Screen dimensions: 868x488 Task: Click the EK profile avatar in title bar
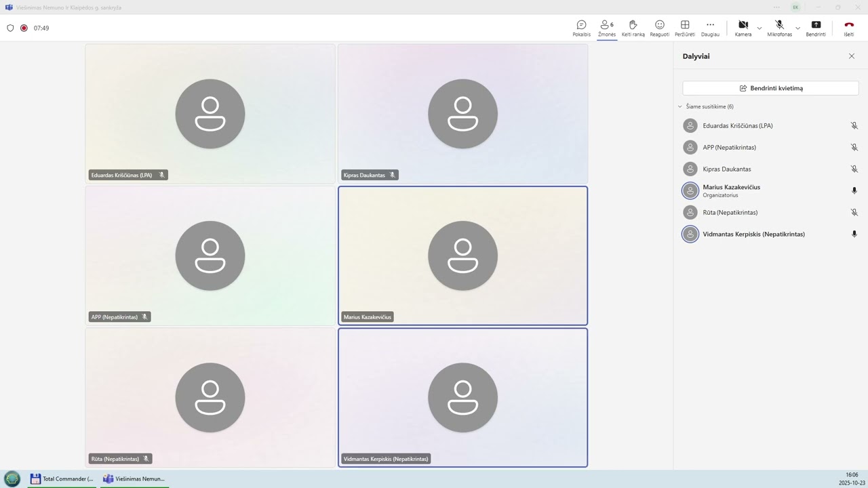[x=795, y=7]
